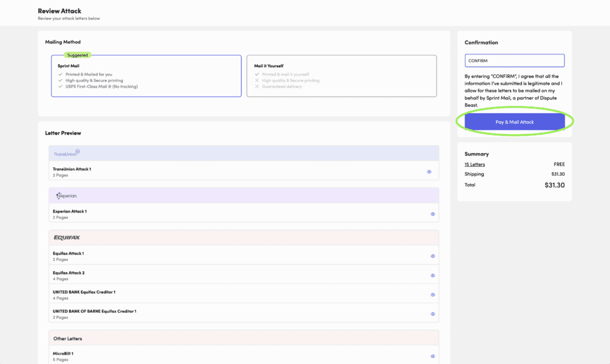Click the Experian logo header
Viewport: 610px width, 364px height.
coord(66,195)
